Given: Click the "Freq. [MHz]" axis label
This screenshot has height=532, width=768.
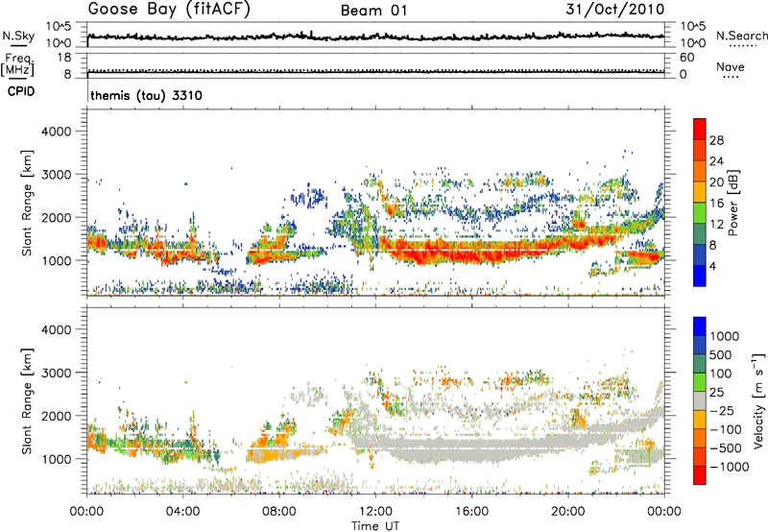Looking at the screenshot, I should (18, 65).
